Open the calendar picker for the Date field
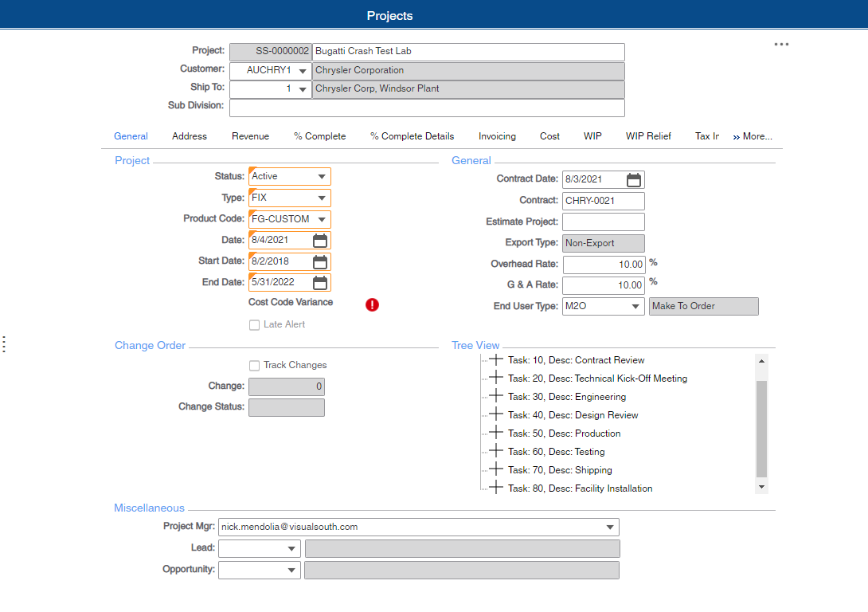 tap(322, 239)
